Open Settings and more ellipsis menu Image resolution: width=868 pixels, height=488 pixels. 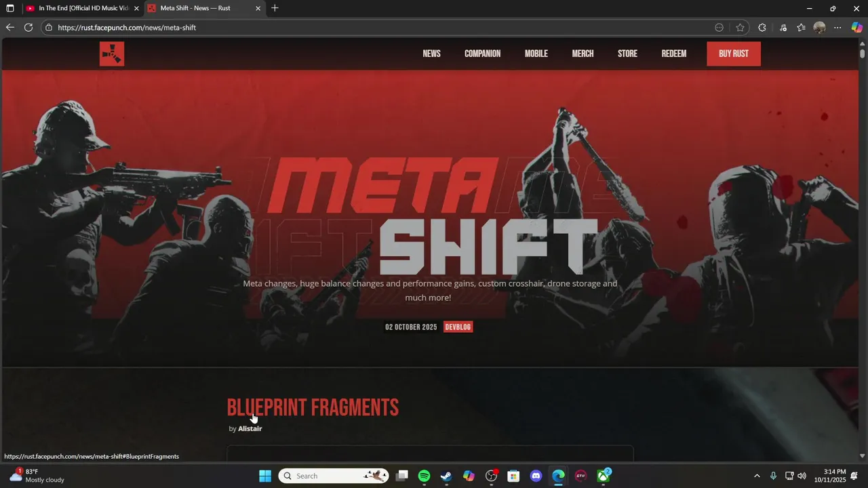coord(837,28)
